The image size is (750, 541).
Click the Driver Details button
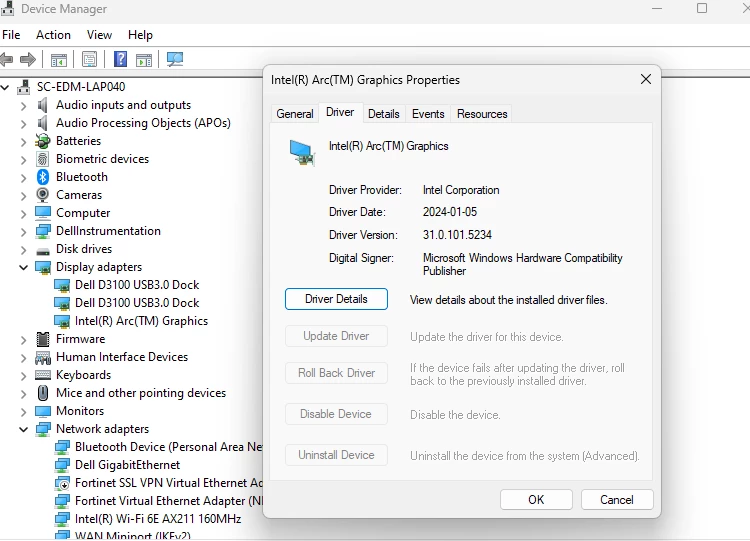click(336, 299)
